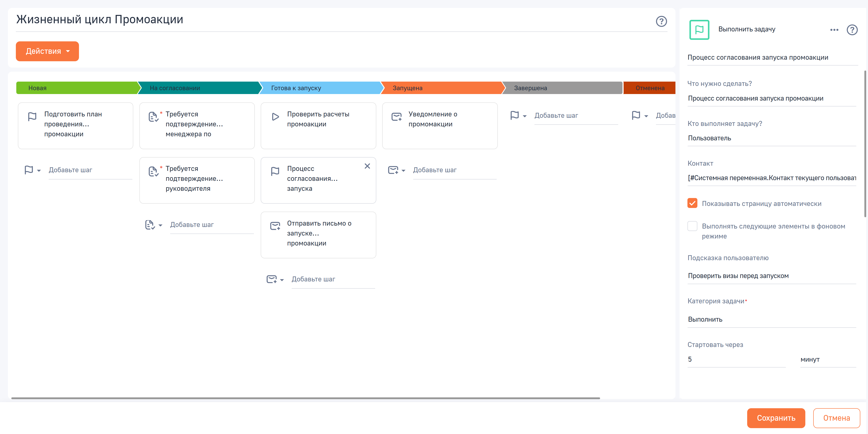The width and height of the screenshot is (868, 434).
Task: Open the three-dots menu in task panel
Action: point(834,30)
